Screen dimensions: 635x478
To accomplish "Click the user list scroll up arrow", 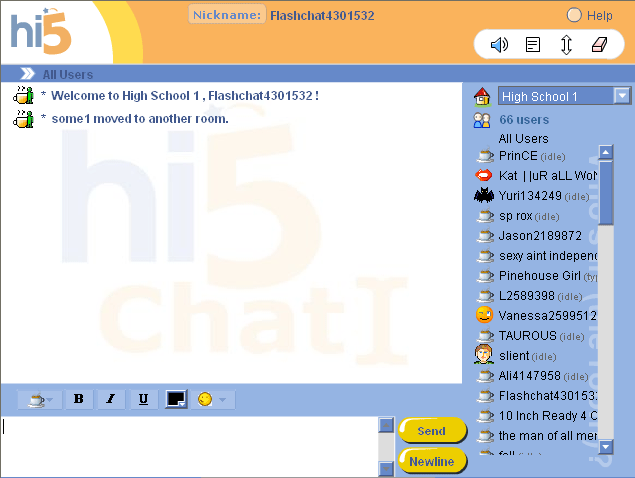I will [605, 152].
